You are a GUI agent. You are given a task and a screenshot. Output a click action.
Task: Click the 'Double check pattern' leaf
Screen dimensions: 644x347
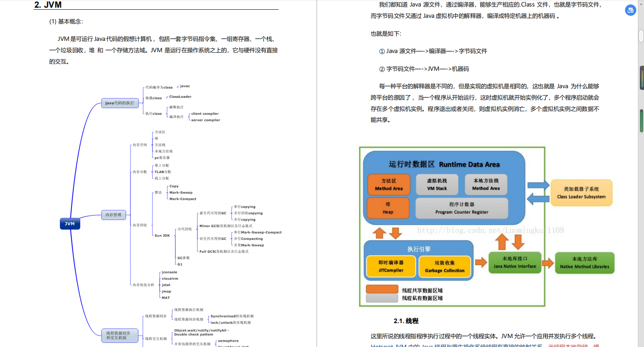[194, 334]
